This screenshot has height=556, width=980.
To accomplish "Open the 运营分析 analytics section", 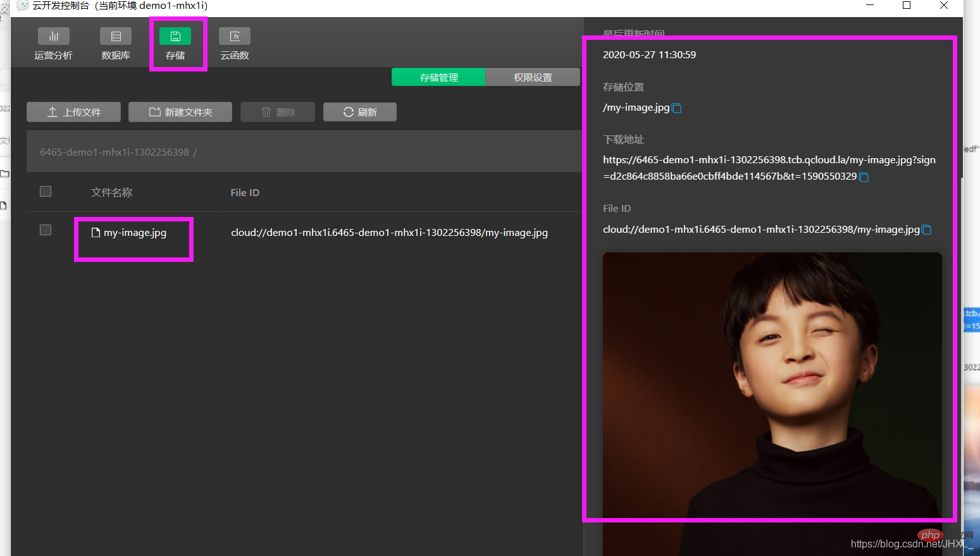I will point(53,44).
